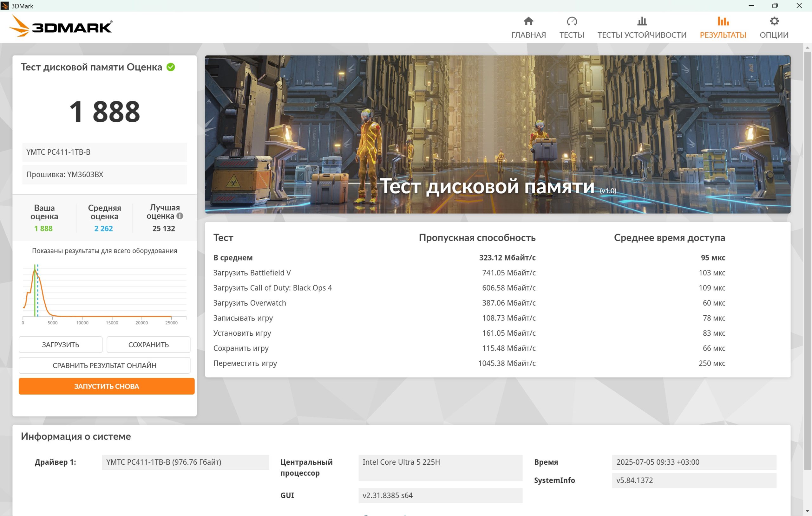Click the Прошивка: YM3603BX field
This screenshot has width=812, height=516.
coord(105,175)
